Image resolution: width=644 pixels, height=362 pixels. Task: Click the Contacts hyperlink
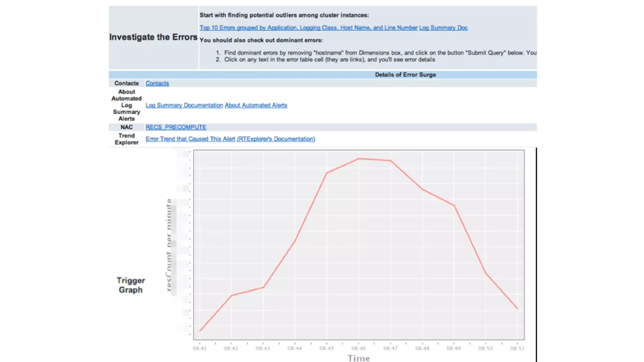(157, 83)
